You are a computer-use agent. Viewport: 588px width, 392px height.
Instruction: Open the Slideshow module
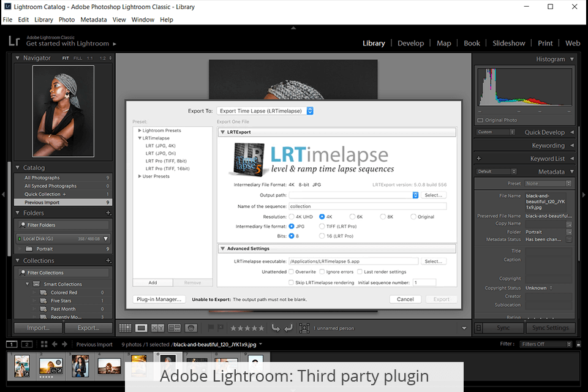click(508, 43)
